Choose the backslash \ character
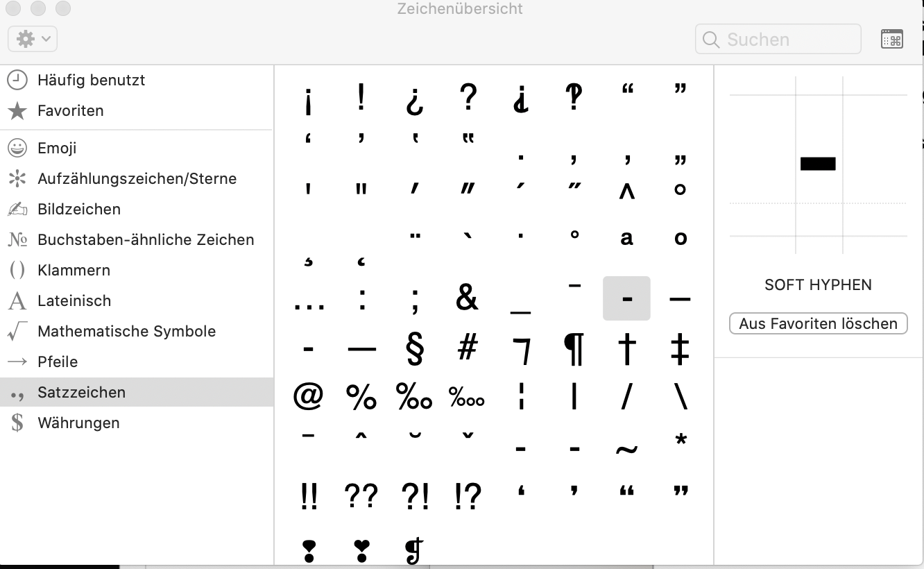 (680, 397)
